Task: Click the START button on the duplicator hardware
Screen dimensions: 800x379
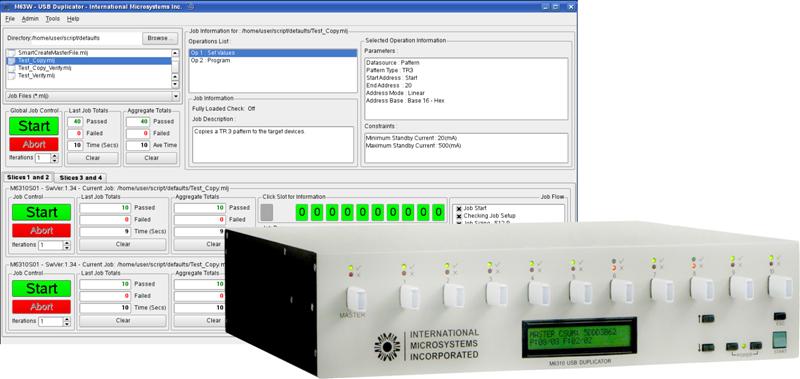Action: (x=780, y=340)
